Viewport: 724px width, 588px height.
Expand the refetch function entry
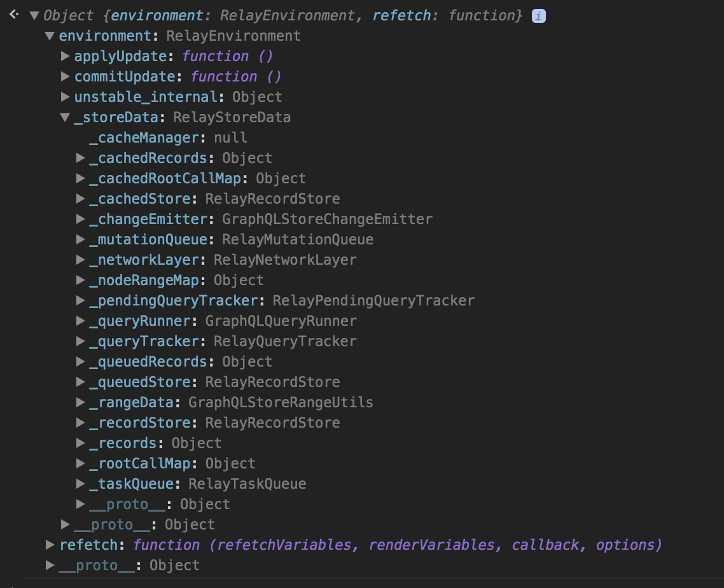50,544
